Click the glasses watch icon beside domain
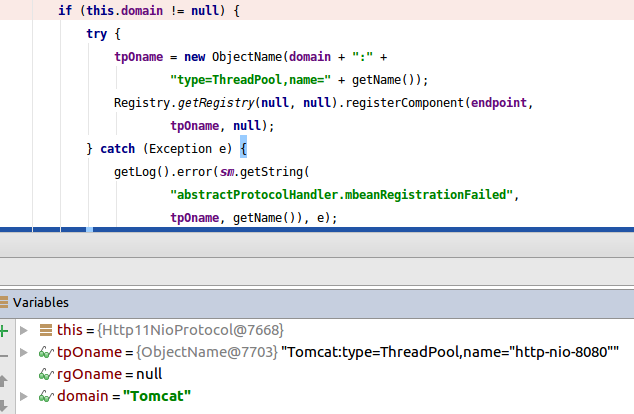The height and width of the screenshot is (414, 634). [x=46, y=396]
